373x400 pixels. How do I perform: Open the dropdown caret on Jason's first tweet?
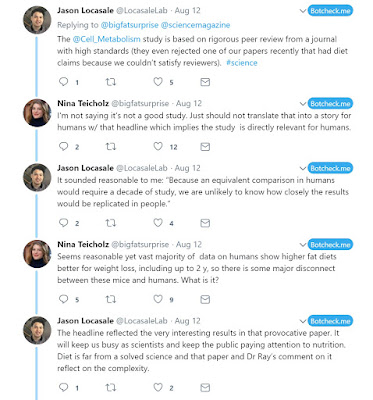(x=303, y=11)
